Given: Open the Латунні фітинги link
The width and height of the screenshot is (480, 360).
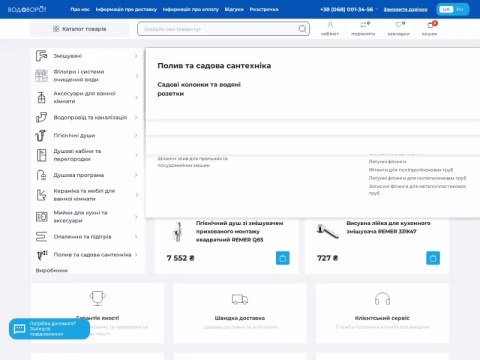Looking at the screenshot, I should click(387, 162).
